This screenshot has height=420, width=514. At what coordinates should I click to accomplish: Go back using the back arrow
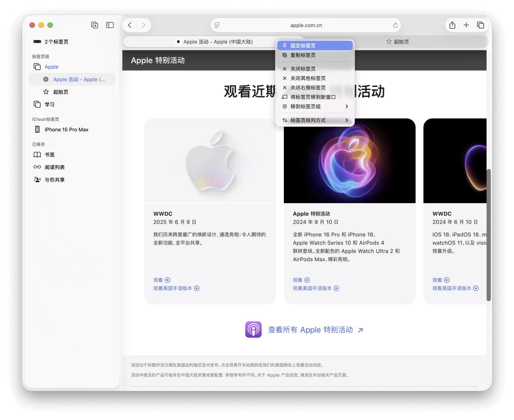tap(130, 25)
